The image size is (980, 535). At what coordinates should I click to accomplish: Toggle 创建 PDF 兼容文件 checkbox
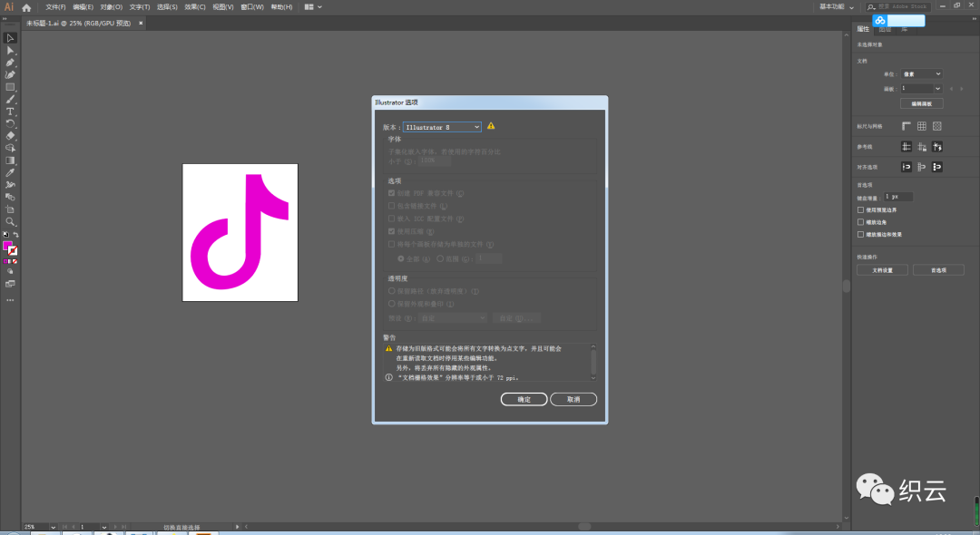click(392, 193)
